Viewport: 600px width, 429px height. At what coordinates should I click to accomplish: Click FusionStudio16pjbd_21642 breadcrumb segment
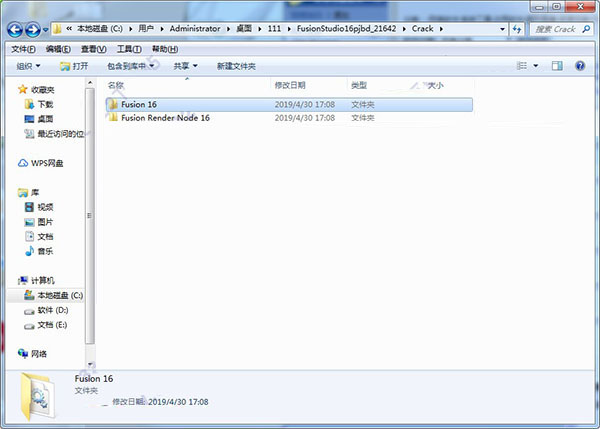click(x=346, y=29)
